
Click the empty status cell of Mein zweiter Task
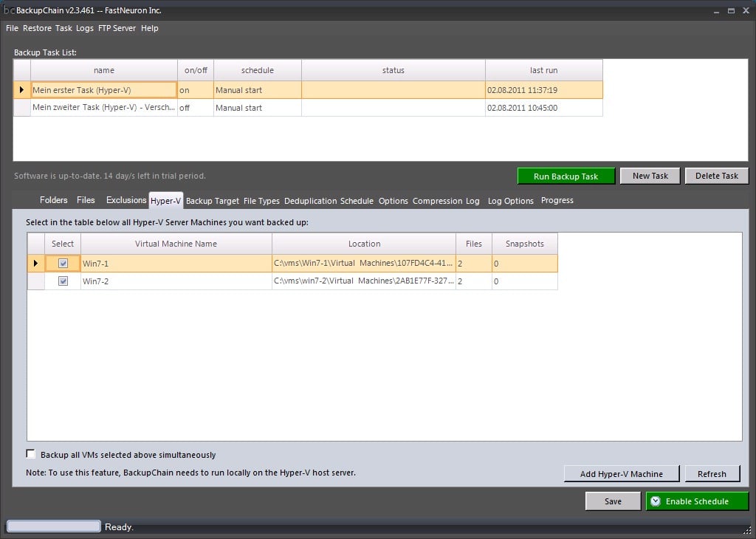[394, 108]
